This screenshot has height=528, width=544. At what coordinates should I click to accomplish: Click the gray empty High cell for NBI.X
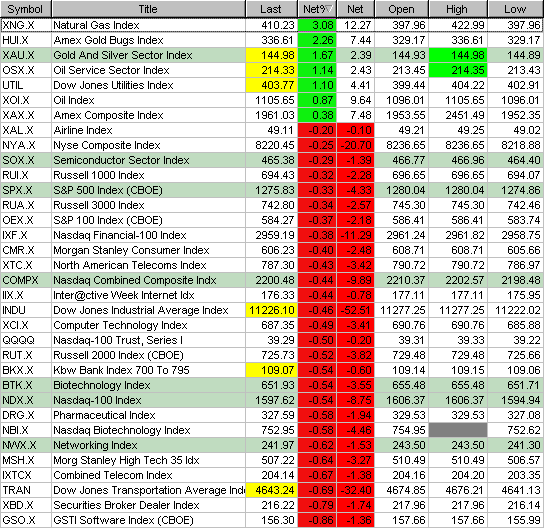[458, 430]
